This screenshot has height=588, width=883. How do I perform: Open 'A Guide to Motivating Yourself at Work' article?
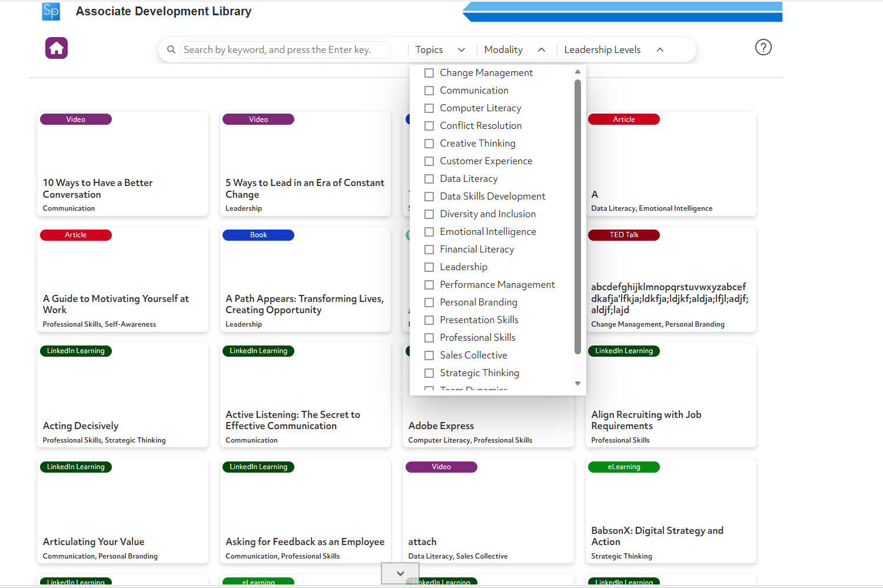(122, 280)
